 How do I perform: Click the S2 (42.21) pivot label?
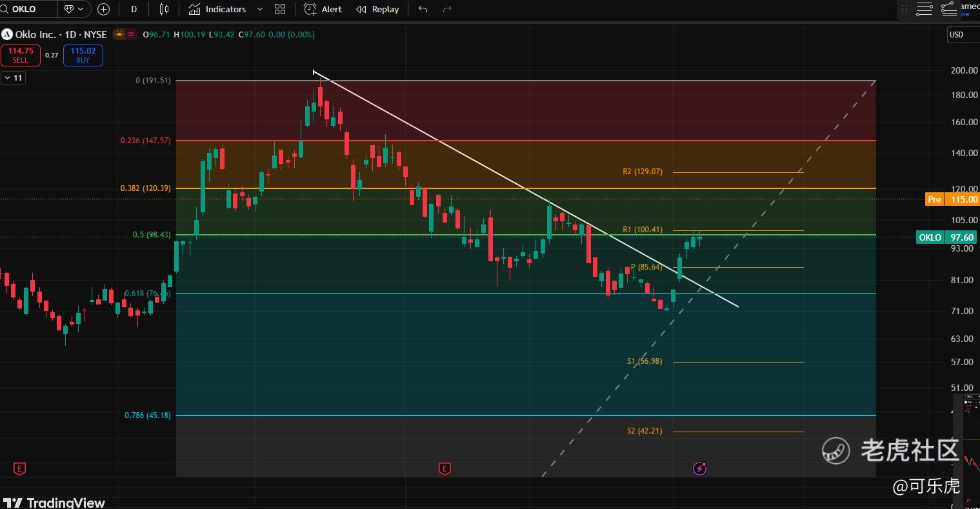pos(645,431)
